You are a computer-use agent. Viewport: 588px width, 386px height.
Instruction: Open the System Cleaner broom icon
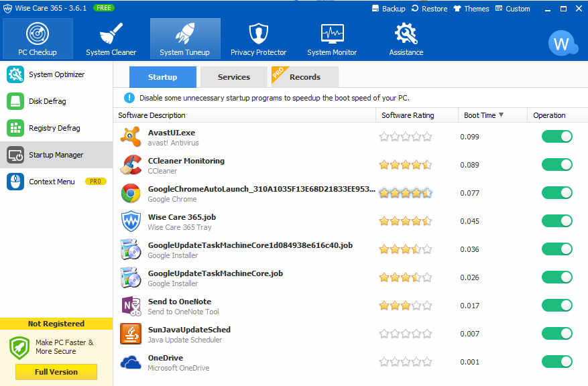click(111, 34)
